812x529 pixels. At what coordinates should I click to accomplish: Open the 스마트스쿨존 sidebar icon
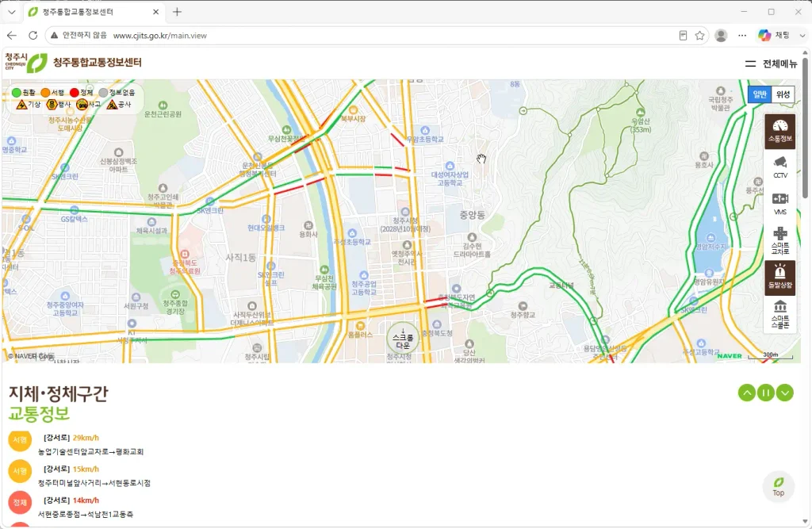[x=780, y=314]
